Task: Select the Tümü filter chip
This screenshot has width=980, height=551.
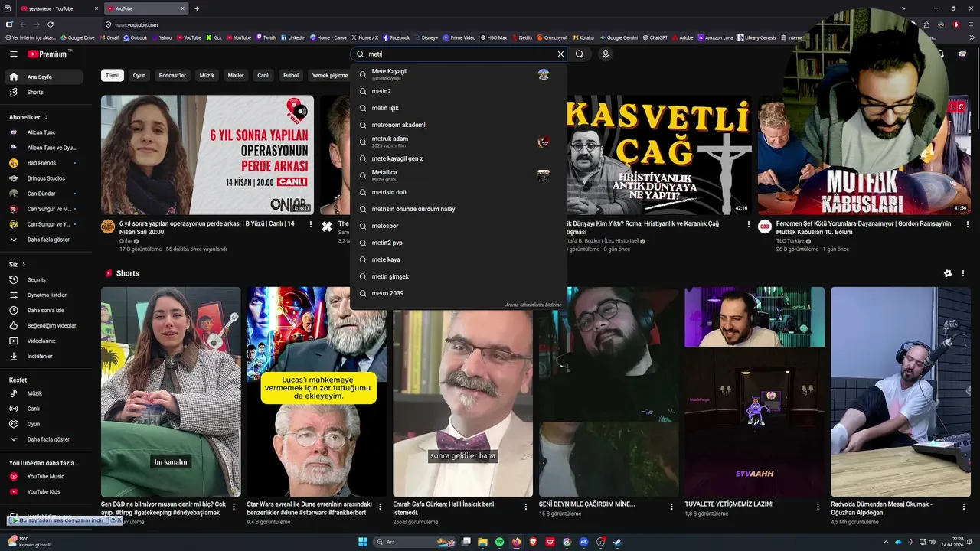Action: [x=113, y=76]
